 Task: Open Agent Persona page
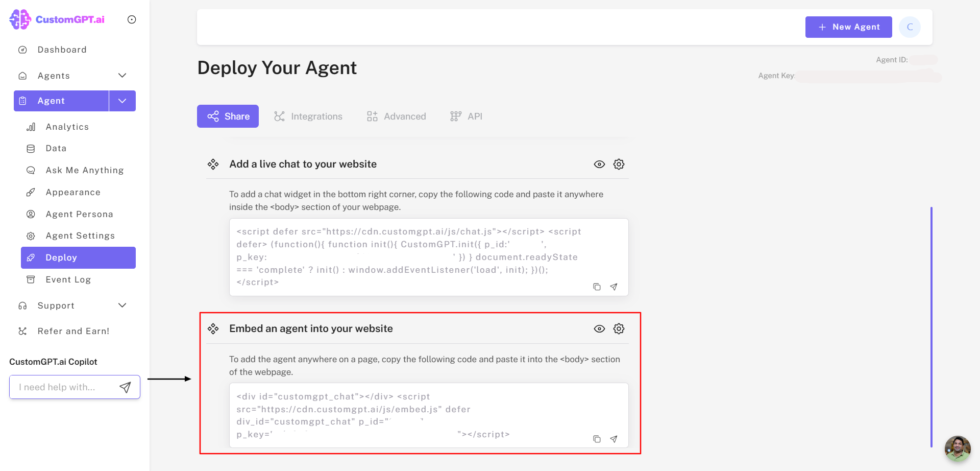pyautogui.click(x=79, y=214)
